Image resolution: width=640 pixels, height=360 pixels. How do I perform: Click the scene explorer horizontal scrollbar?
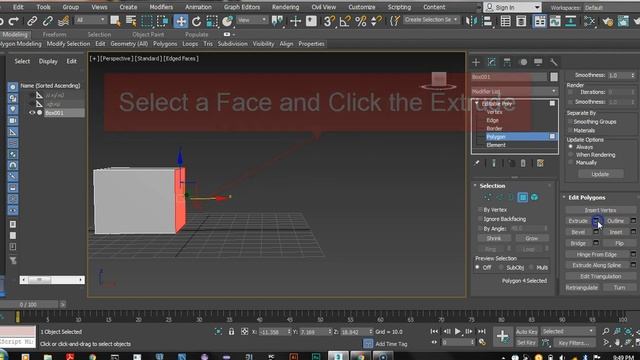[x=52, y=280]
